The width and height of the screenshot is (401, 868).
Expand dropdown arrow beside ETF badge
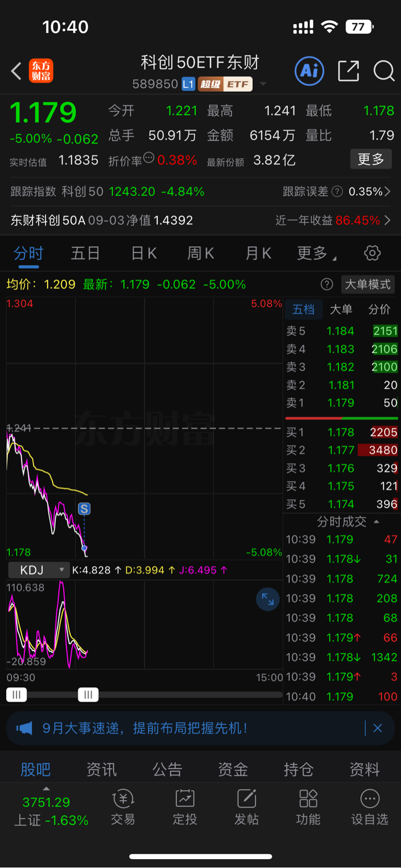(263, 84)
